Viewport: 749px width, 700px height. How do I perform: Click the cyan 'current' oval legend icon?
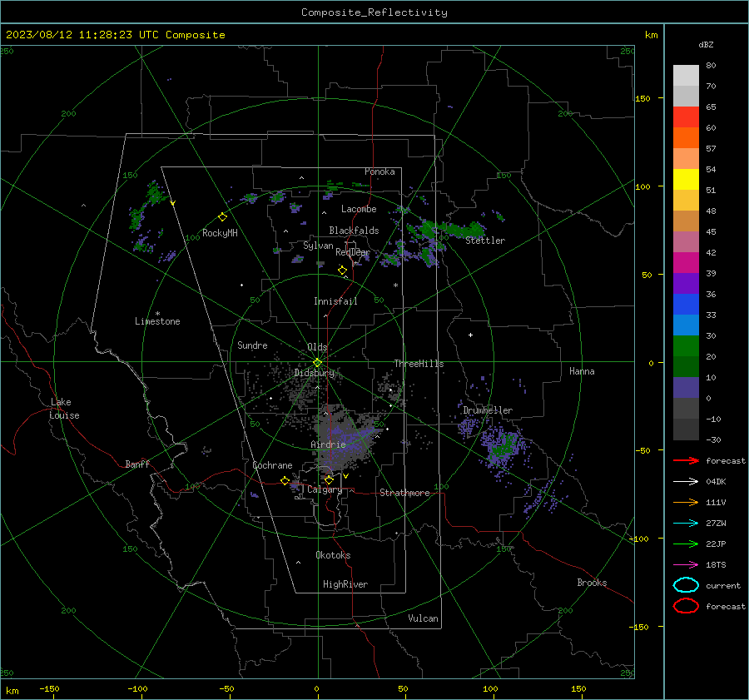tap(686, 585)
